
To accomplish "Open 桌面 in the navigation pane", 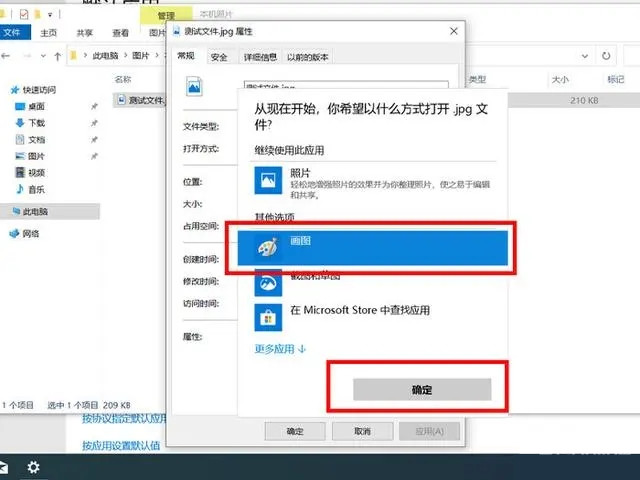I will [36, 107].
